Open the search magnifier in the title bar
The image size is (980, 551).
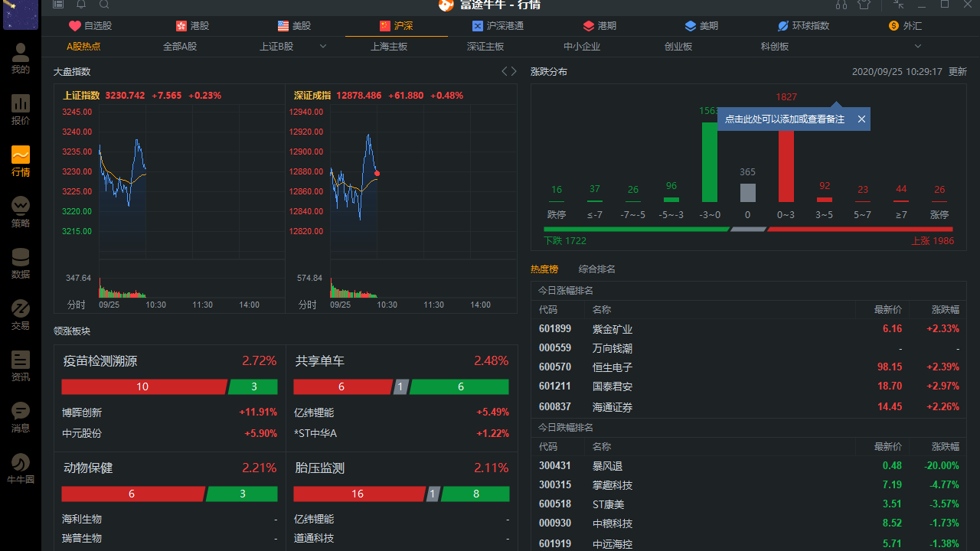point(105,5)
